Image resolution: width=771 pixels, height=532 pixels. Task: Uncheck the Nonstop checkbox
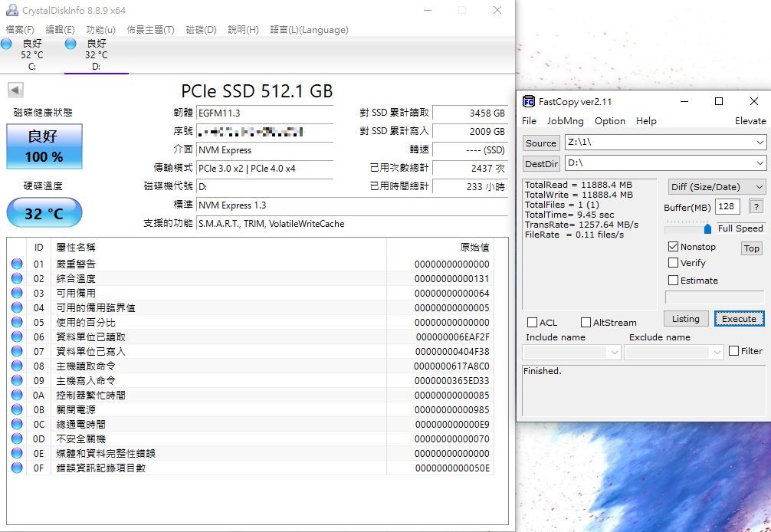click(673, 246)
